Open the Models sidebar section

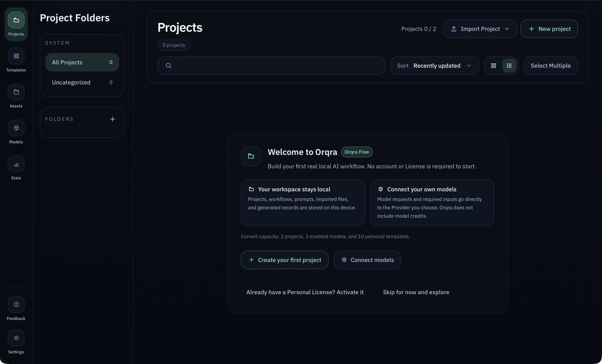16,132
